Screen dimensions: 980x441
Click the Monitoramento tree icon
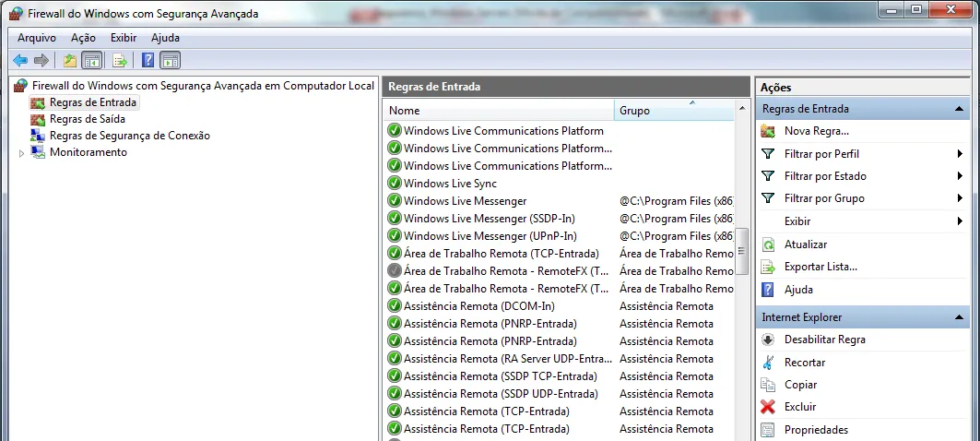[x=38, y=152]
